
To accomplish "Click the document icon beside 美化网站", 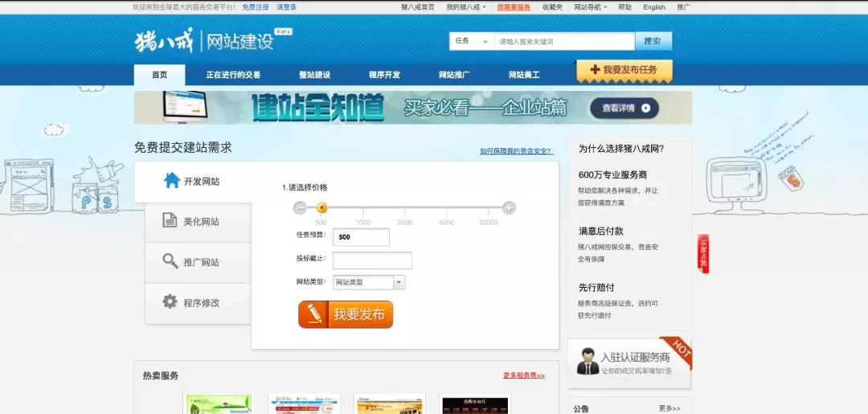I will pyautogui.click(x=170, y=221).
